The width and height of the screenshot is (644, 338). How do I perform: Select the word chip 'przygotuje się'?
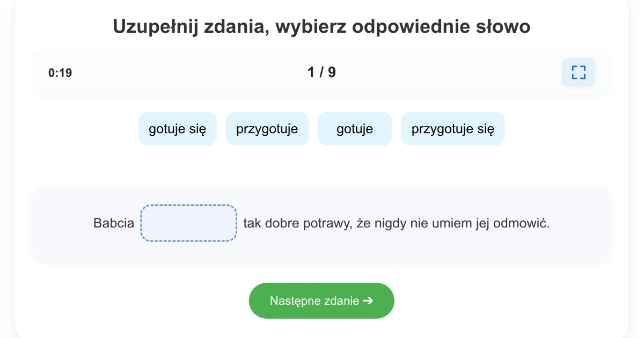[452, 129]
